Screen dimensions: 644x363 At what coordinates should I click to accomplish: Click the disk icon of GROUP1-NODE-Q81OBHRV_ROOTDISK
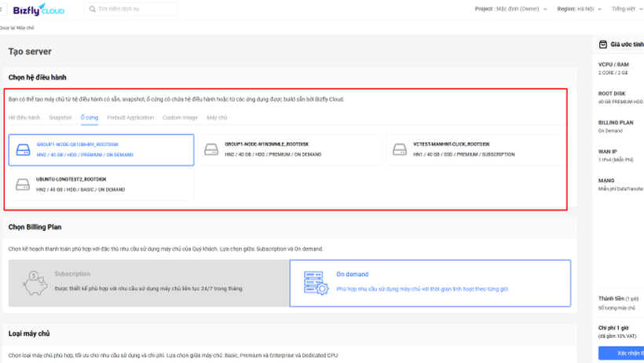point(23,149)
